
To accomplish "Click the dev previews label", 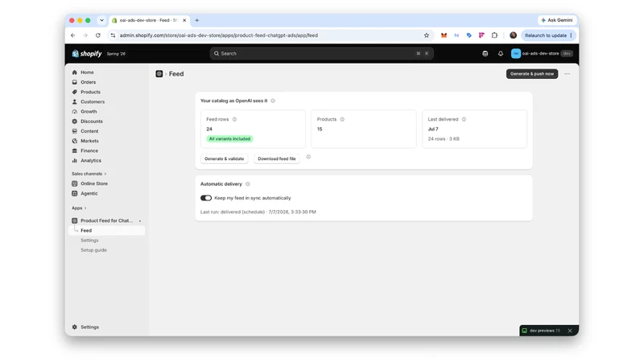I will pos(545,331).
